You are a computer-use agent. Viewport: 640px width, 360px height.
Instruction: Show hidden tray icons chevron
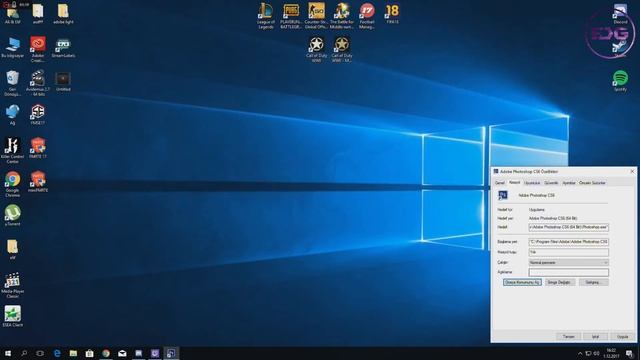tap(580, 353)
